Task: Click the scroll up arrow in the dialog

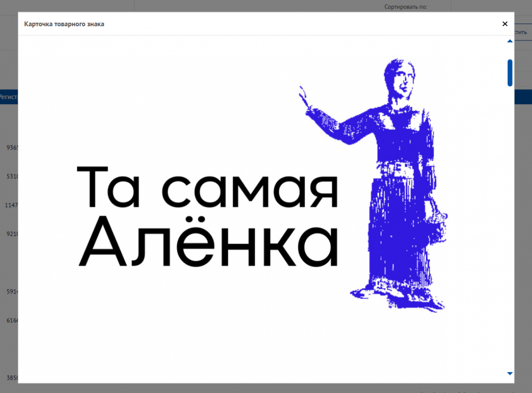Action: tap(510, 41)
